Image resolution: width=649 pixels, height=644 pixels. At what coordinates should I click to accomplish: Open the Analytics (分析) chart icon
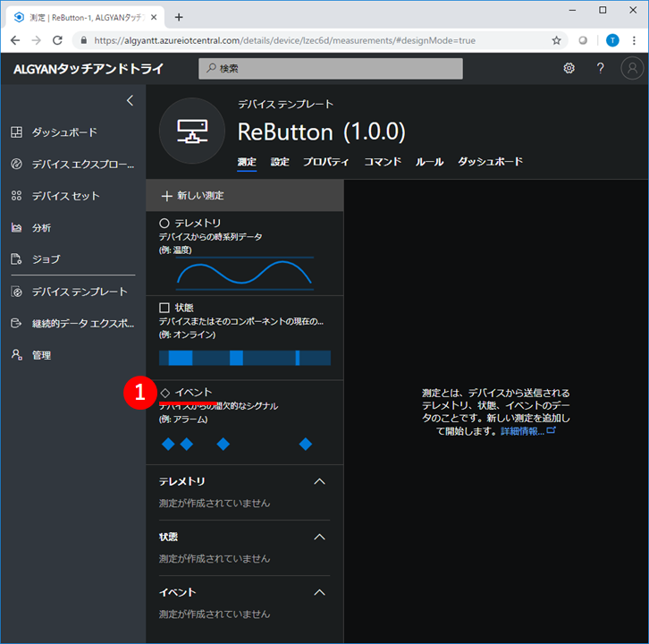(x=17, y=227)
